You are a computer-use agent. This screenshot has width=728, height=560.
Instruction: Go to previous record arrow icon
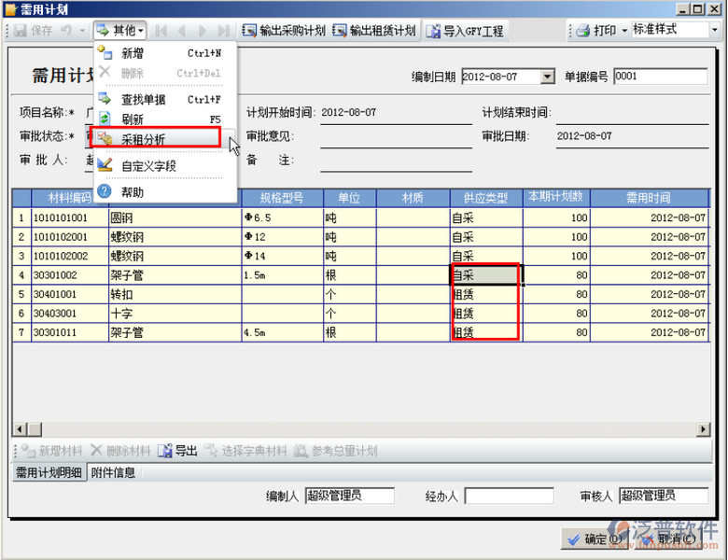coord(182,31)
